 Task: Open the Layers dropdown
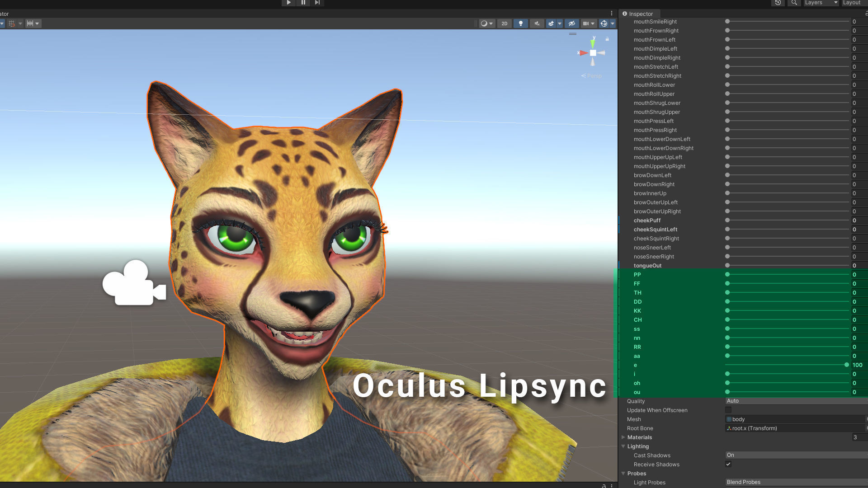(821, 3)
